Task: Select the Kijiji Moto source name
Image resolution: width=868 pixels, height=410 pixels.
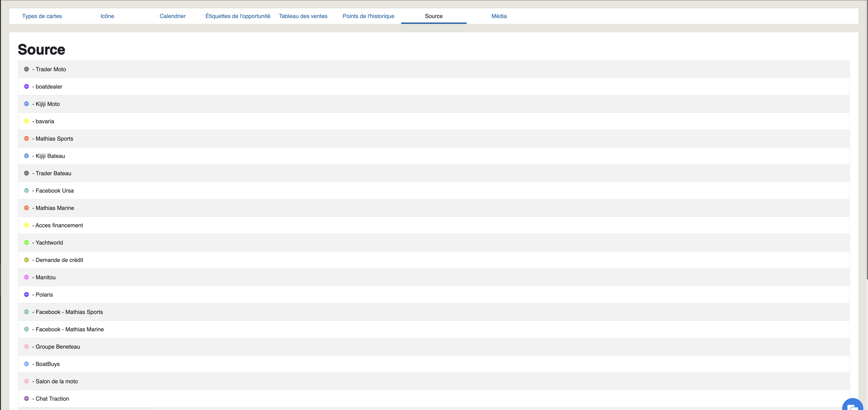Action: (48, 104)
